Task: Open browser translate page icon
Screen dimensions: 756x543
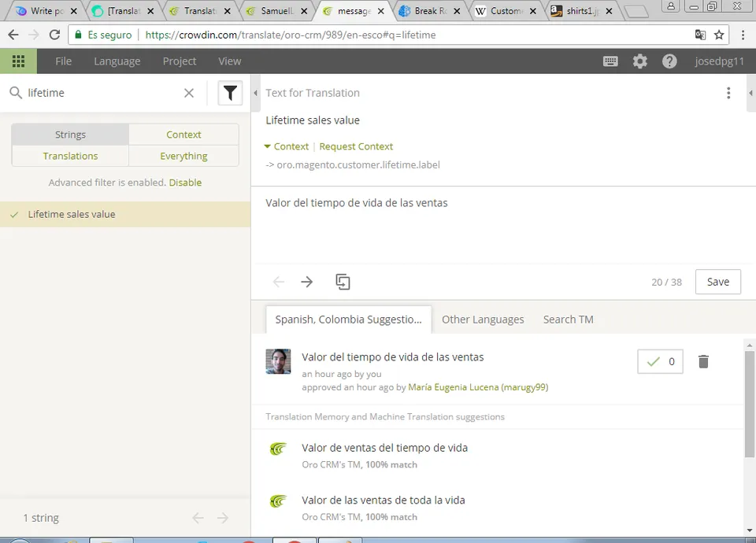Action: (700, 35)
